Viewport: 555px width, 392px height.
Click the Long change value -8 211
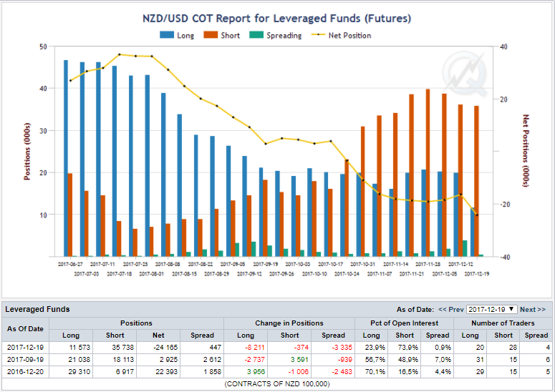(x=255, y=348)
